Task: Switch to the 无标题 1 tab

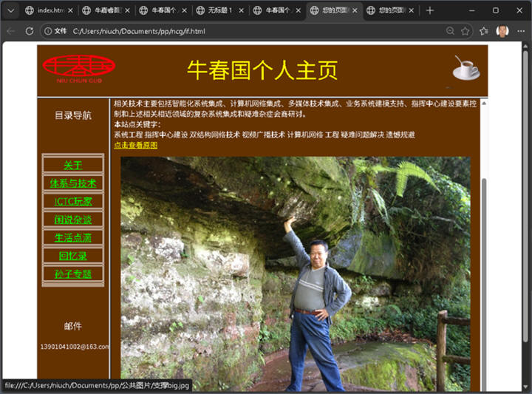Action: 219,10
